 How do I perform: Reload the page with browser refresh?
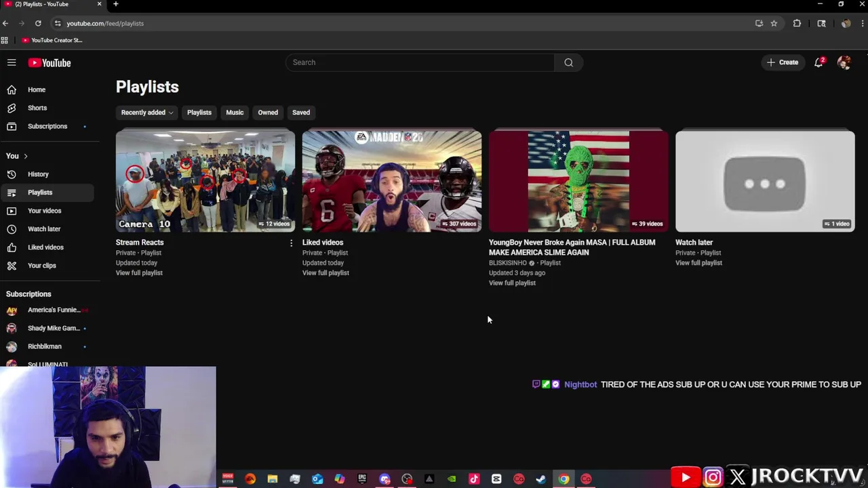click(x=38, y=23)
